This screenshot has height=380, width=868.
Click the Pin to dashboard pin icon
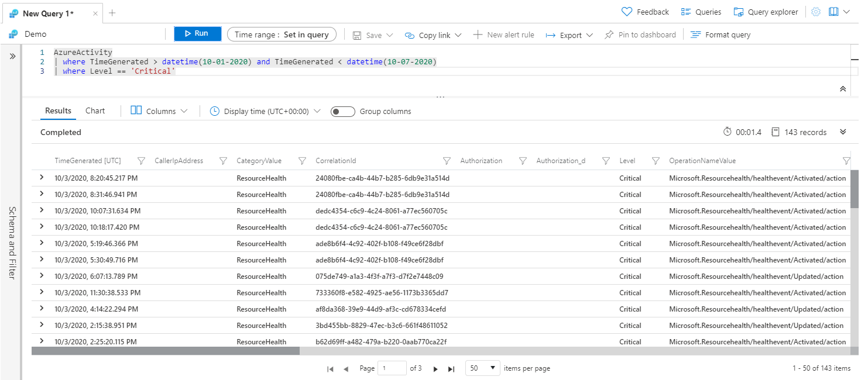[609, 35]
